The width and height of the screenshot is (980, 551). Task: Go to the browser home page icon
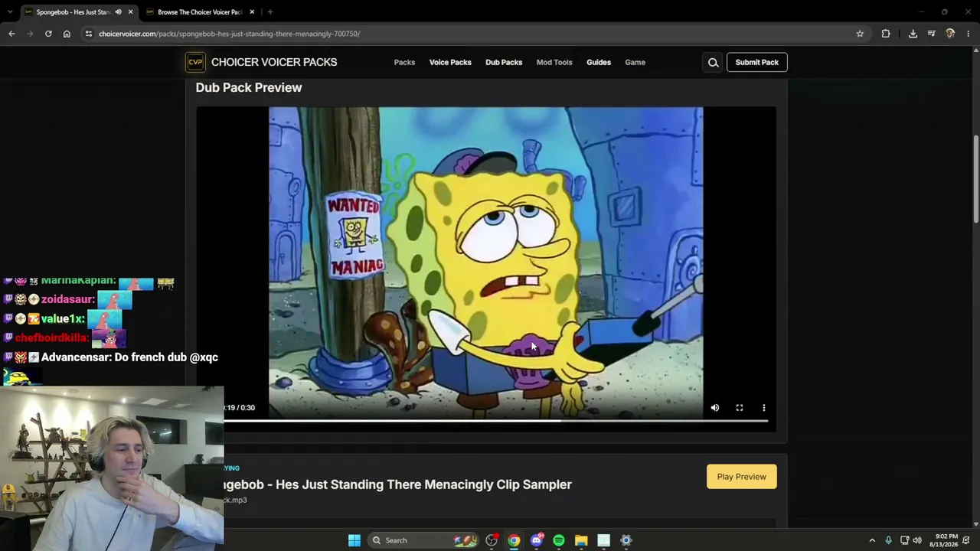(67, 34)
